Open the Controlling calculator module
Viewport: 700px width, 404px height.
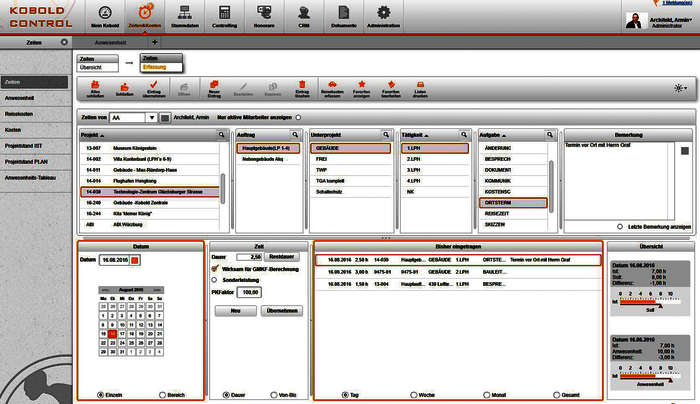(224, 17)
